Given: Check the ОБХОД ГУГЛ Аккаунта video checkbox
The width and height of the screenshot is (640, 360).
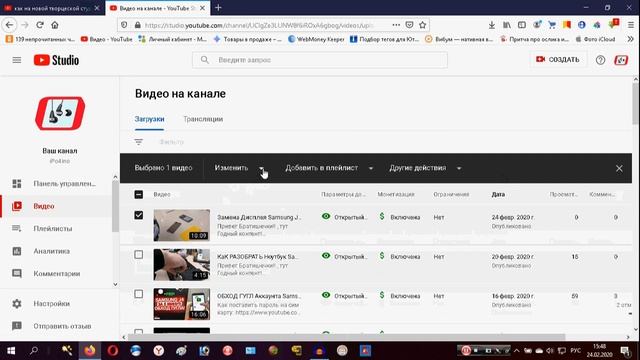Looking at the screenshot, I should (x=139, y=294).
